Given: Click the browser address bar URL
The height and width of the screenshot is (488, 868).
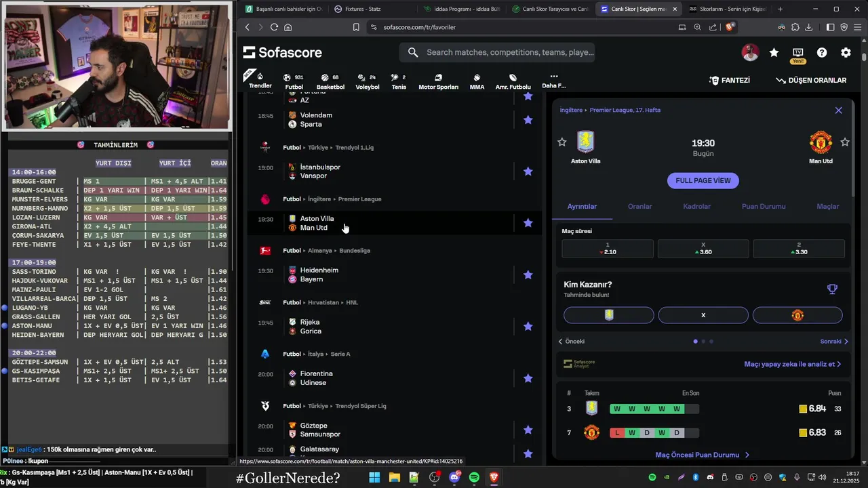Looking at the screenshot, I should [419, 27].
